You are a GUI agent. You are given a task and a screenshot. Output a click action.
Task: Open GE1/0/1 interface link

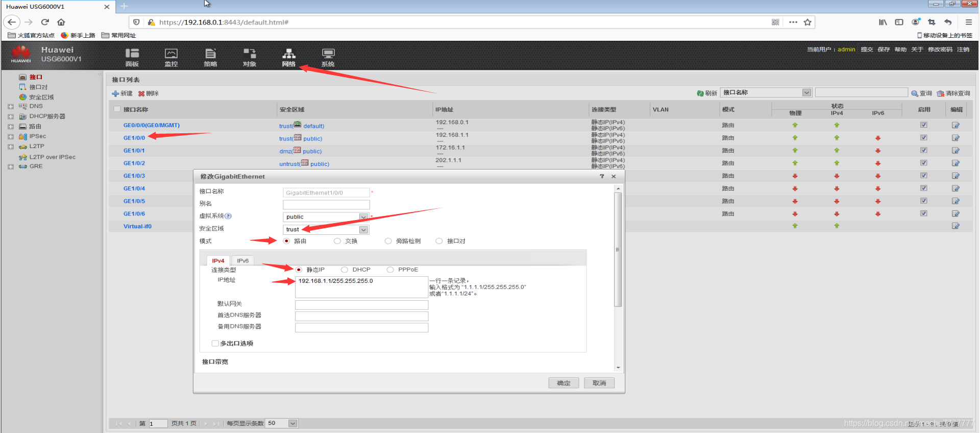[134, 151]
